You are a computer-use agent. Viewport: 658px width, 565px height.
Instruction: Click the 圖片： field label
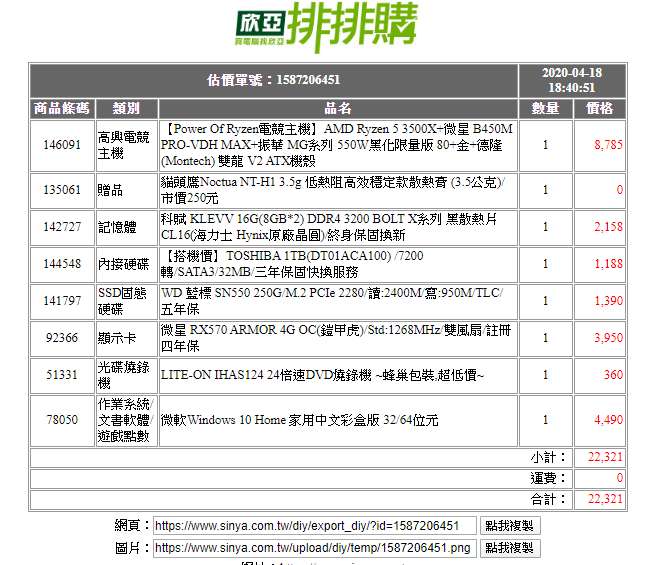pos(132,548)
